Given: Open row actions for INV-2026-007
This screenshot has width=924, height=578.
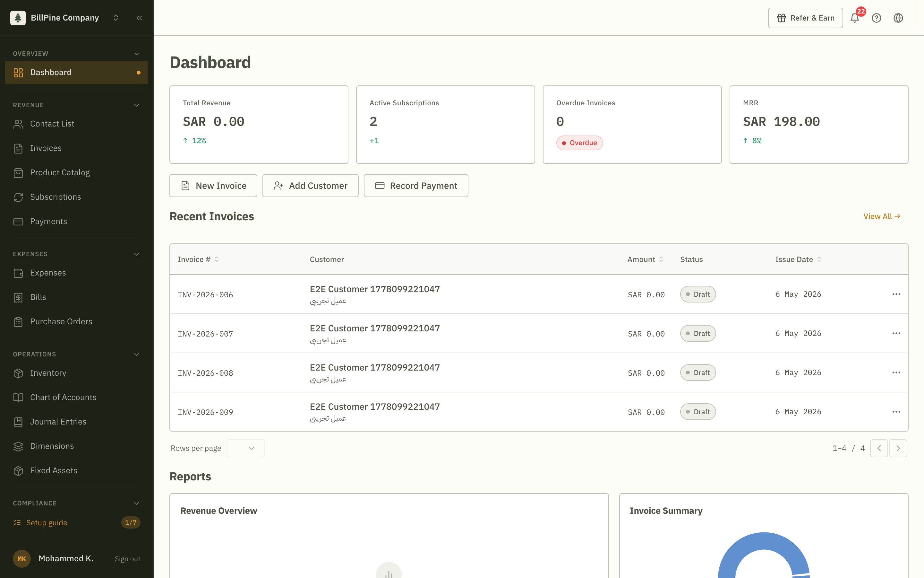Looking at the screenshot, I should (x=896, y=333).
